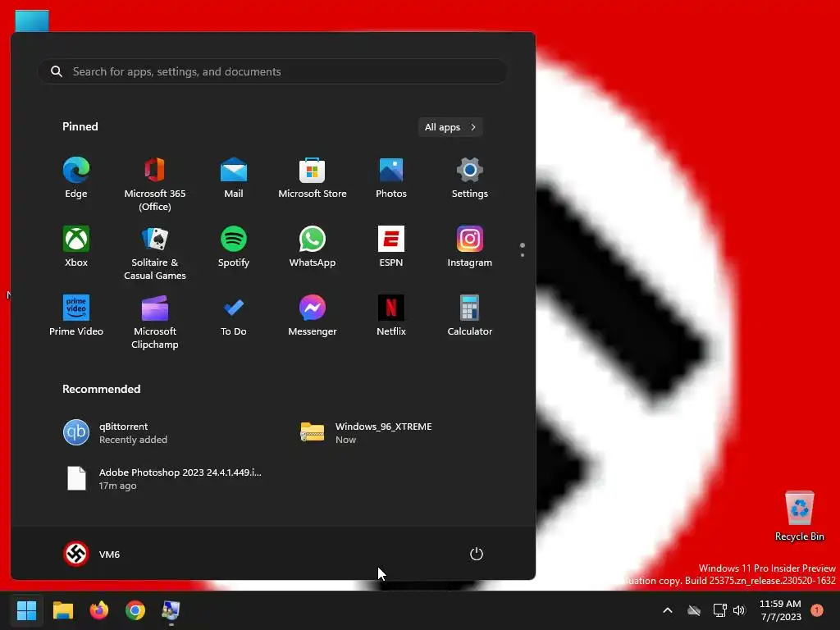This screenshot has width=840, height=630.
Task: Open the Mail app
Action: pyautogui.click(x=234, y=178)
